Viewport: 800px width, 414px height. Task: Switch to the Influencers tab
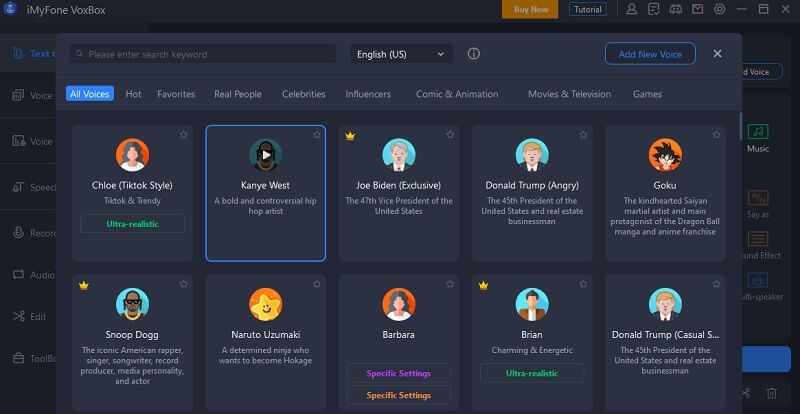tap(368, 94)
